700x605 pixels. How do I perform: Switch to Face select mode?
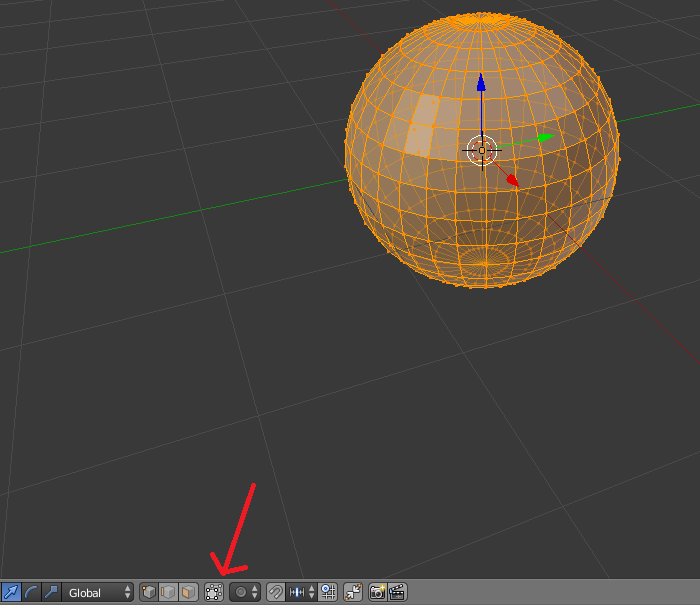click(x=188, y=592)
